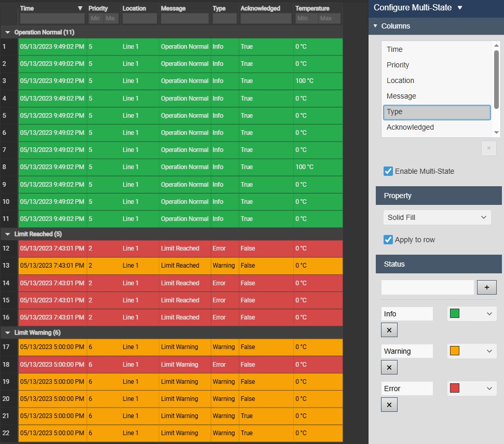Viewport: 504px width, 444px height.
Task: Click the Time column filter field
Action: coord(52,18)
